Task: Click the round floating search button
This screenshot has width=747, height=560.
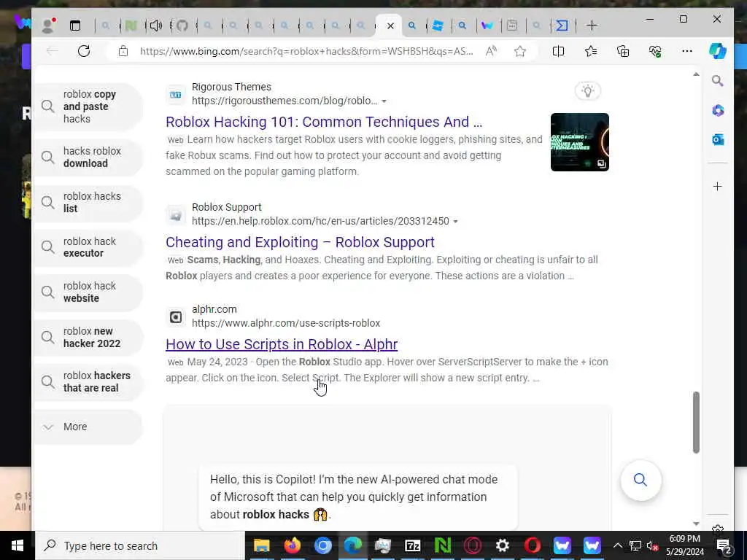Action: 640,480
